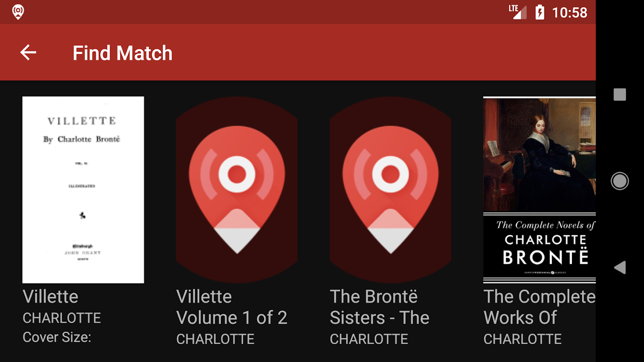This screenshot has height=362, width=644.
Task: Tap the Android circle home button
Action: coord(620,181)
